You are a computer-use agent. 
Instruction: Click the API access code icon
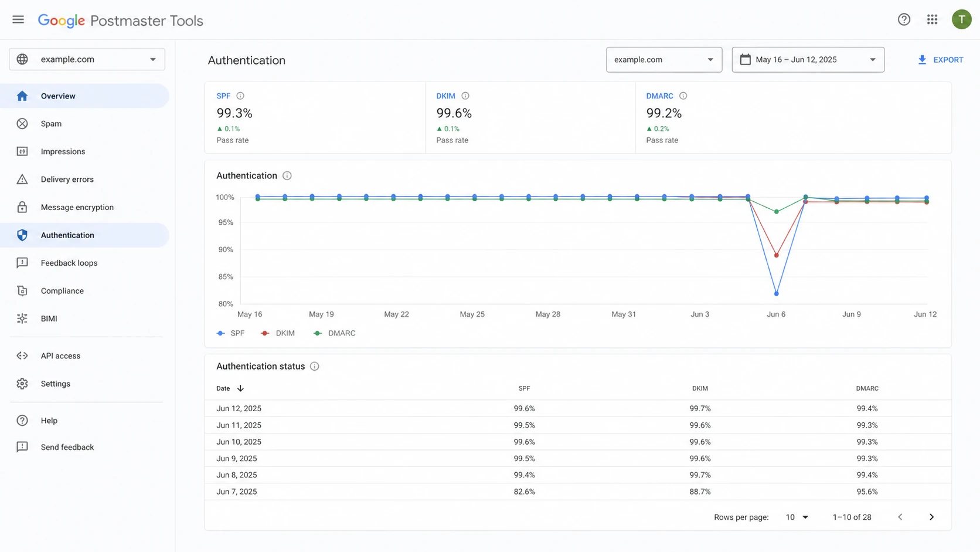22,356
